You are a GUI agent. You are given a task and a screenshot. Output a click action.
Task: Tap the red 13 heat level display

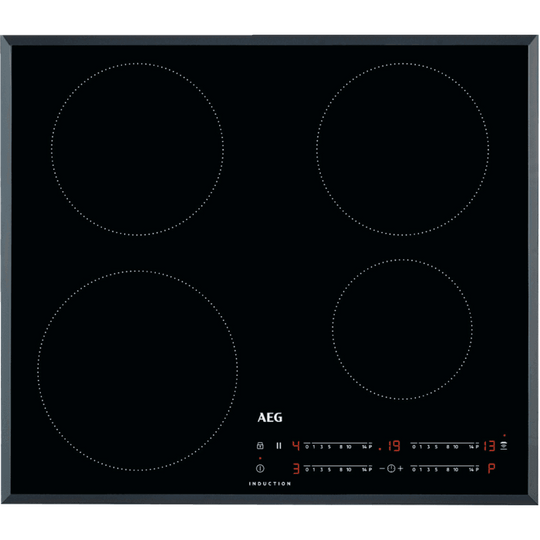pyautogui.click(x=489, y=446)
